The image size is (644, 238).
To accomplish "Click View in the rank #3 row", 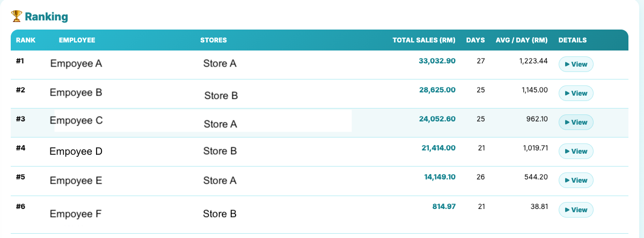I will [576, 122].
